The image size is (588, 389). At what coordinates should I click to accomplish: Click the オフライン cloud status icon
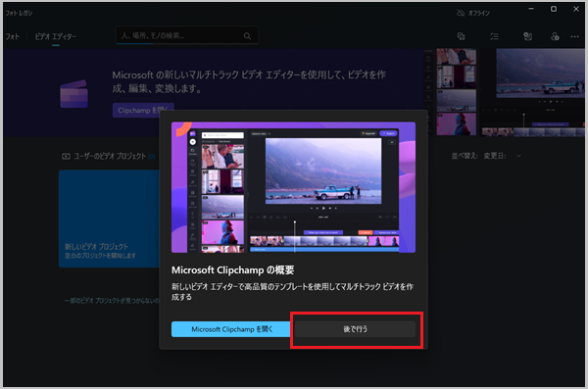coord(461,13)
